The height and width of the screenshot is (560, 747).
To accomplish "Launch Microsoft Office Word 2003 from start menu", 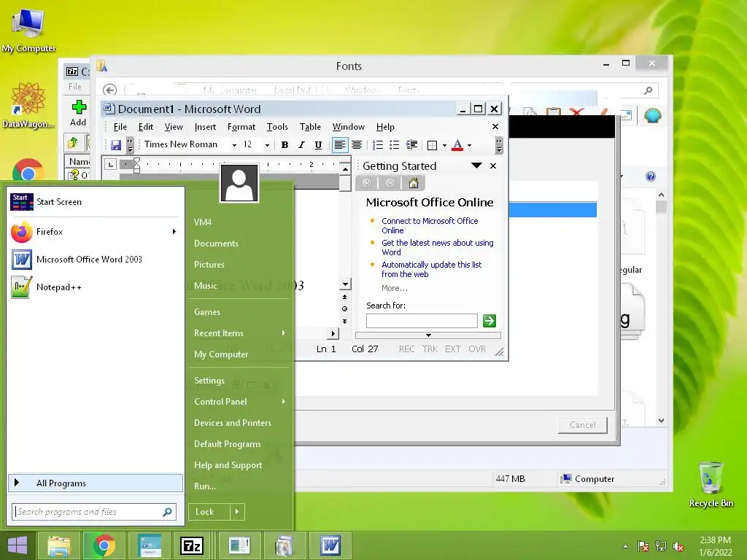I will click(96, 260).
